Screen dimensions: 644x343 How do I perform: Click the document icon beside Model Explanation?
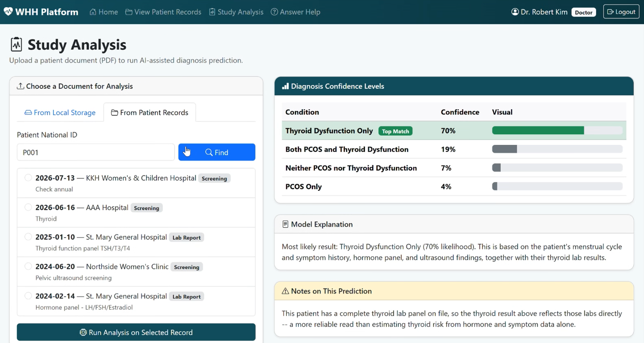coord(285,224)
